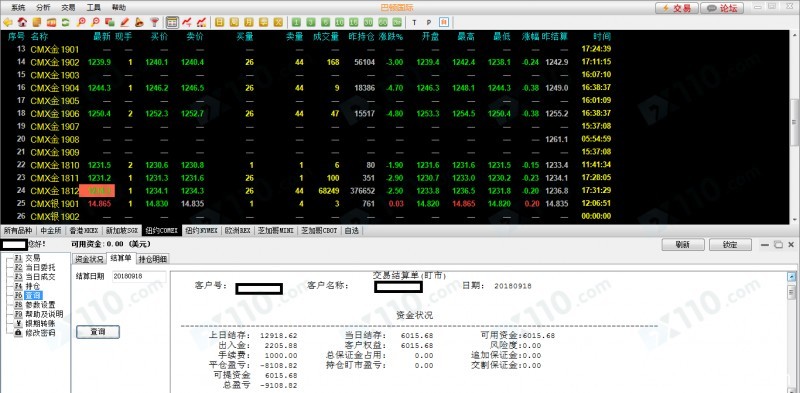Select 'F9 帮助及说明' in the side tree
The width and height of the screenshot is (800, 393).
pyautogui.click(x=39, y=314)
